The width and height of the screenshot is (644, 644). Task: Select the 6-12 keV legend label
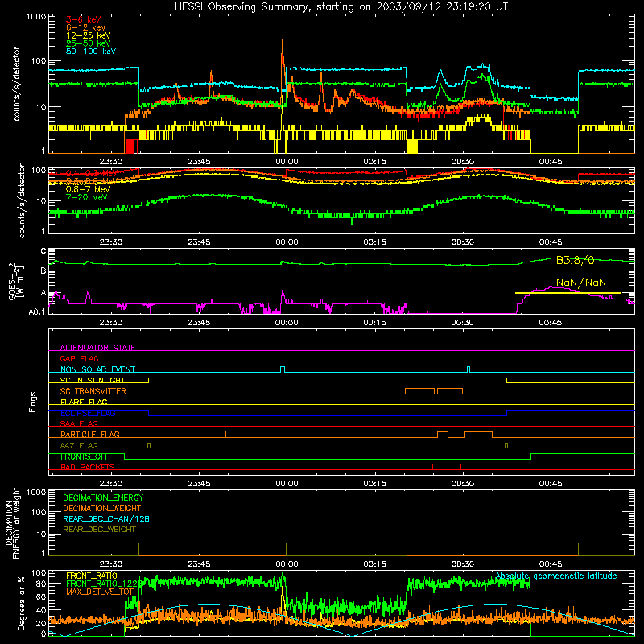[86, 27]
